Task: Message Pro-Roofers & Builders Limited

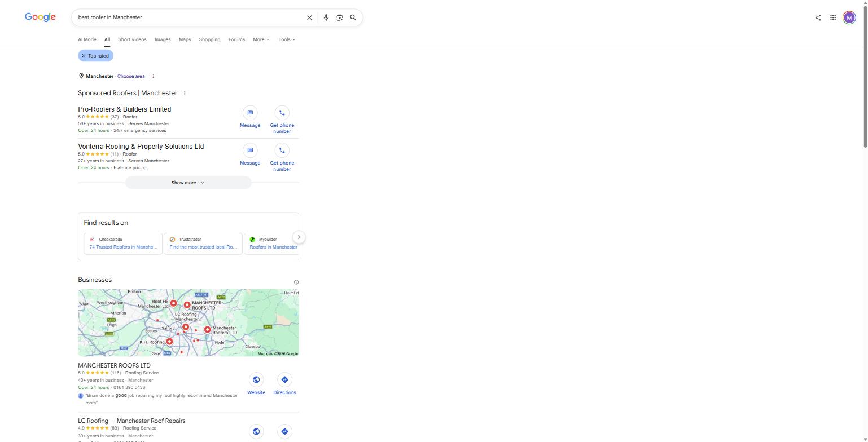Action: pyautogui.click(x=250, y=118)
